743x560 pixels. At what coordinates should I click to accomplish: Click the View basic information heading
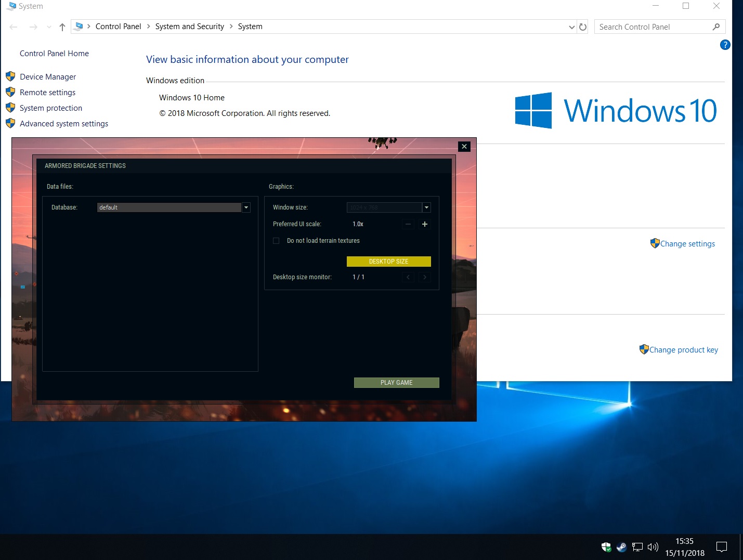247,59
